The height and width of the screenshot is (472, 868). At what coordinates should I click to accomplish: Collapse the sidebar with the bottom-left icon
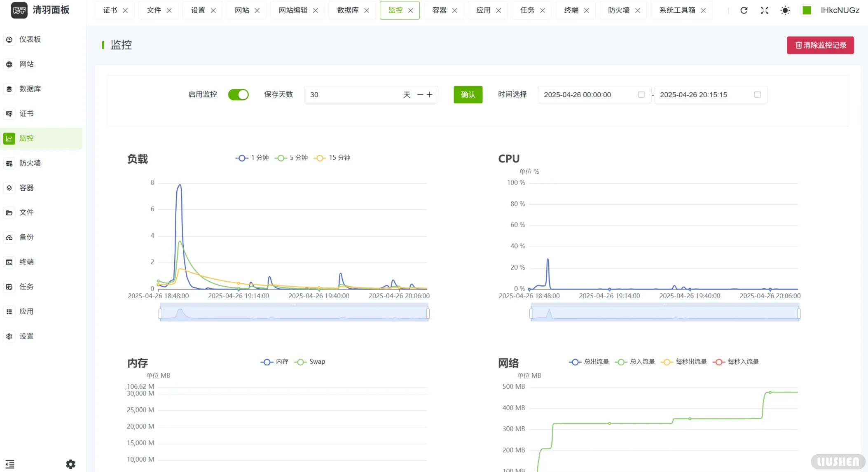9,463
